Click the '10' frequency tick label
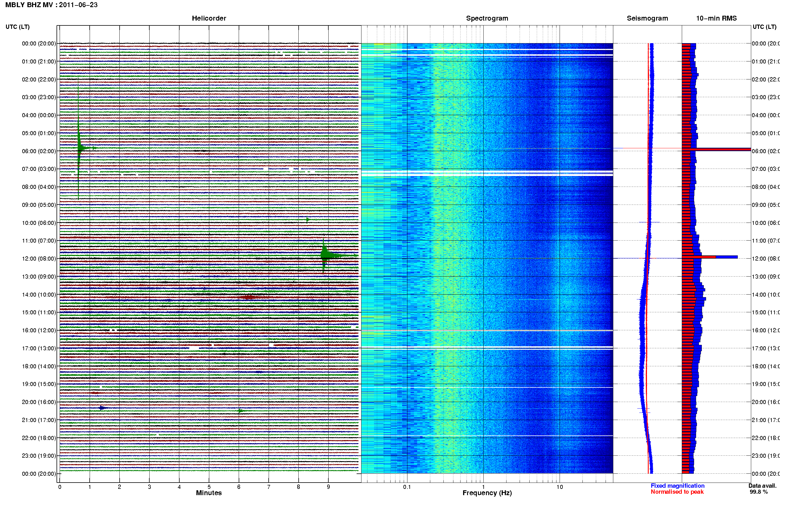Viewport: 812px width, 508px height. [560, 487]
